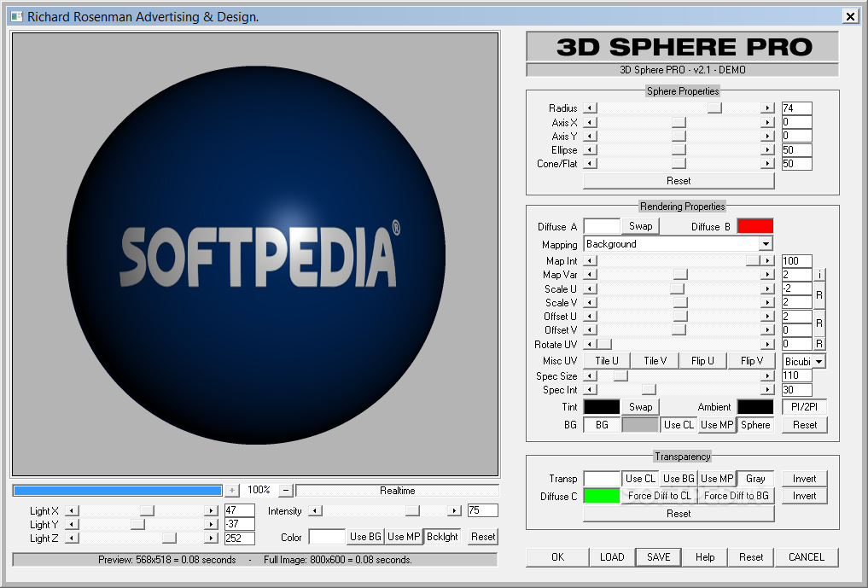Click the SAVE button
868x588 pixels.
tap(659, 557)
